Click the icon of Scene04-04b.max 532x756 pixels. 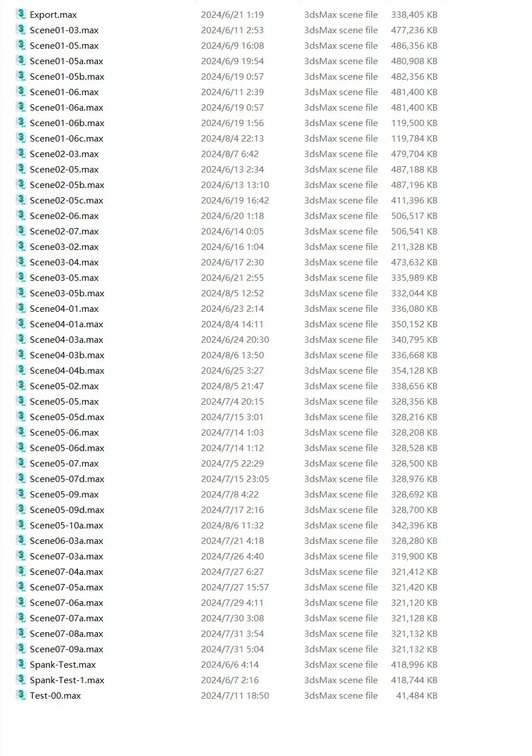coord(21,370)
